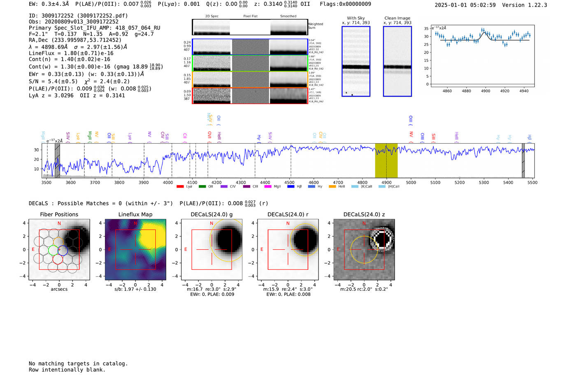Click the yellow aperture circle in DECaLS z image

click(364, 250)
